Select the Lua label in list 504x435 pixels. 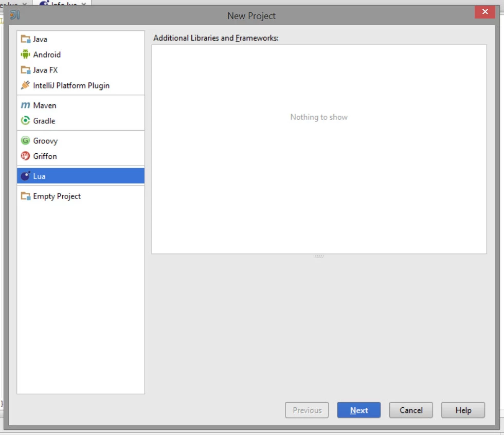(39, 176)
